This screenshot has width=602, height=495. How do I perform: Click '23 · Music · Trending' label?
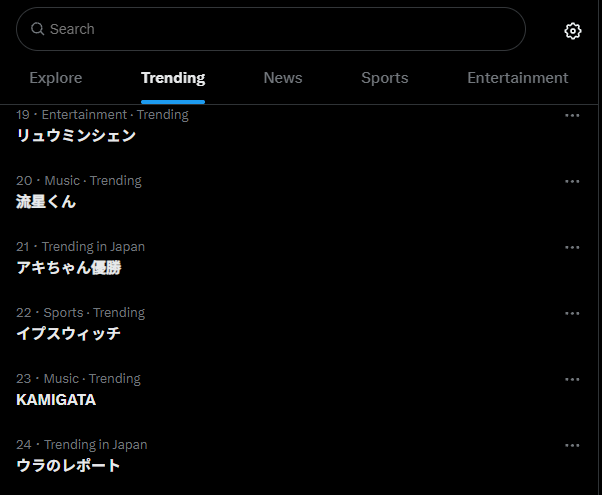[x=78, y=379]
